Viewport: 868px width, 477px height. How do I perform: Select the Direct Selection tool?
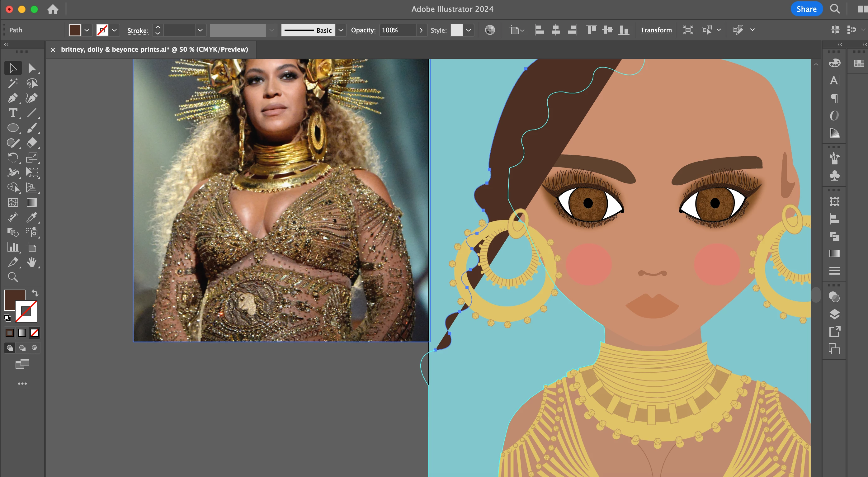pos(32,68)
